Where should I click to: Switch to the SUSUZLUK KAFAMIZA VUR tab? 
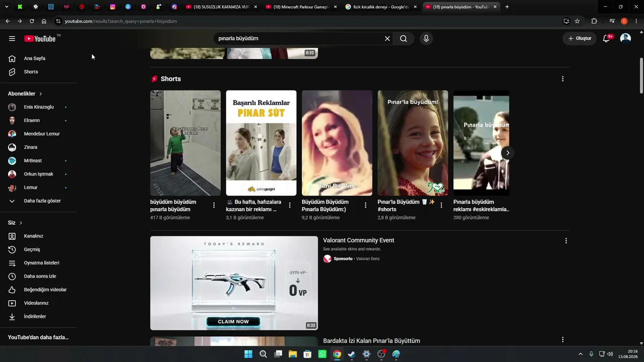221,7
